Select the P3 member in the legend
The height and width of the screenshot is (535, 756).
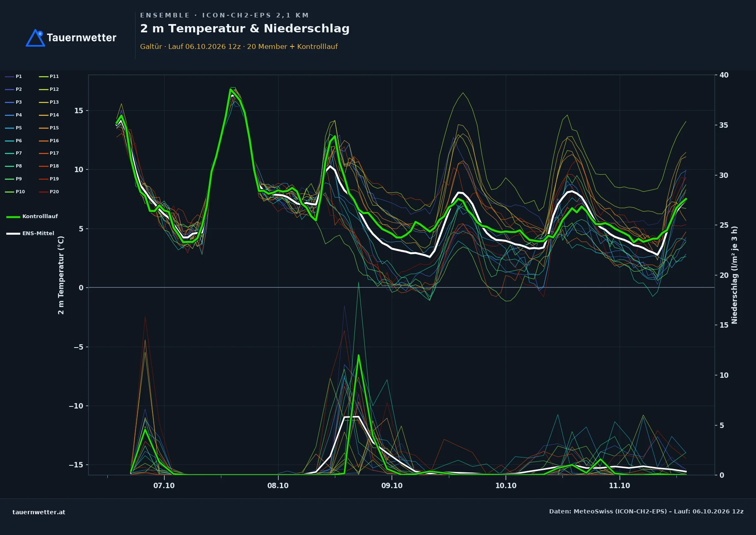pos(13,102)
